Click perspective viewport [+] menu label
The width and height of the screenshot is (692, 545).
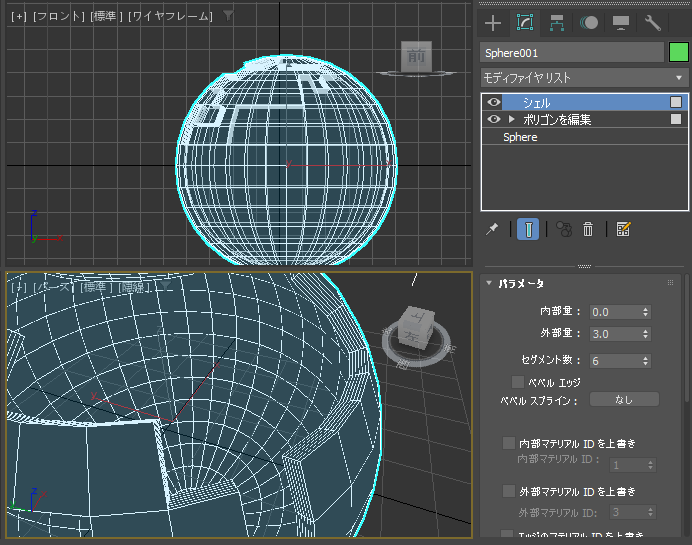coord(19,287)
